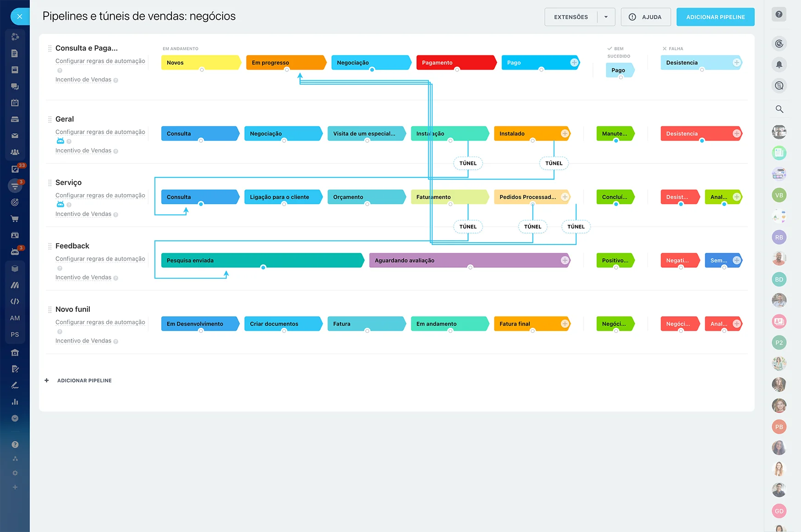Select the Manute... success stage in Geral

pos(615,134)
